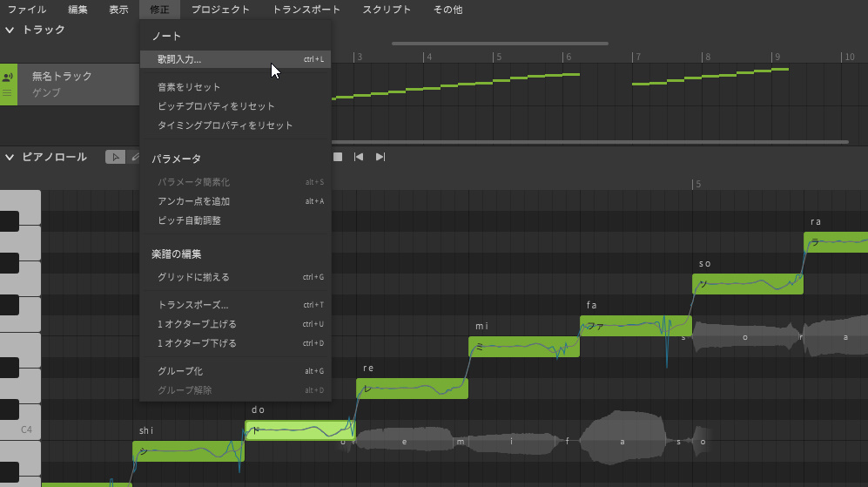Image resolution: width=868 pixels, height=487 pixels.
Task: Select タイミングプロパティをリセット entry
Action: tap(235, 125)
